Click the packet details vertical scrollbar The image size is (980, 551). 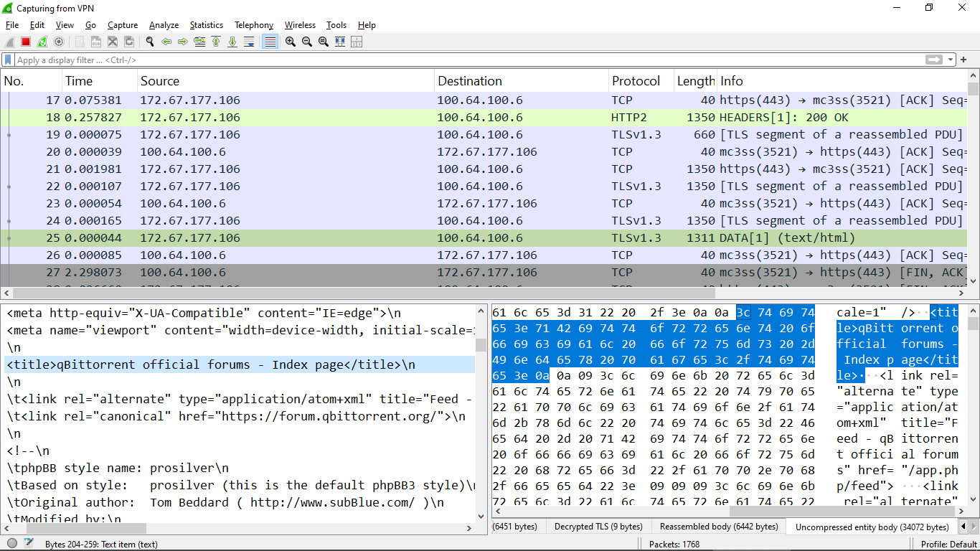[481, 413]
